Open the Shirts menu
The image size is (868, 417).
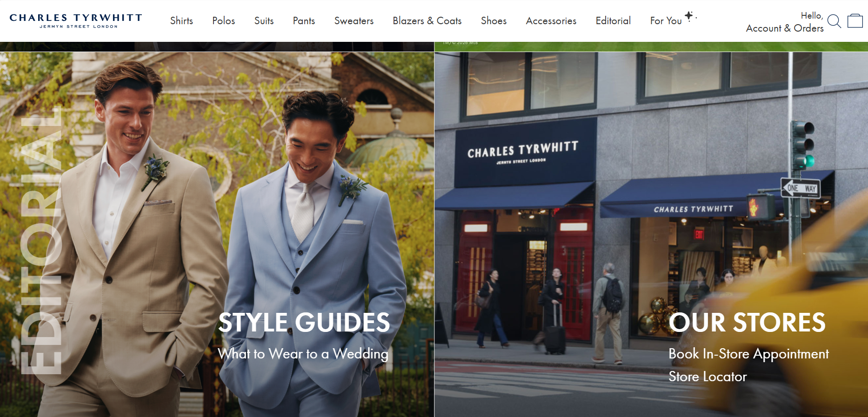coord(181,21)
